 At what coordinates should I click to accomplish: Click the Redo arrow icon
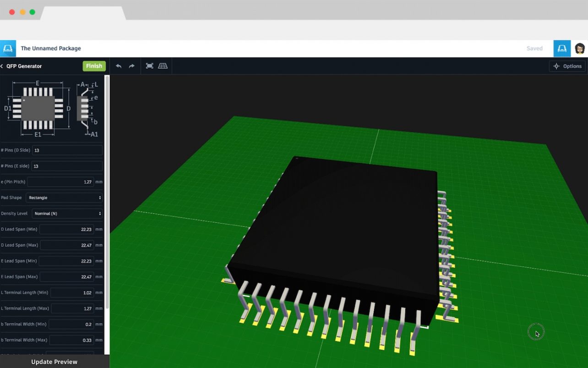click(131, 66)
